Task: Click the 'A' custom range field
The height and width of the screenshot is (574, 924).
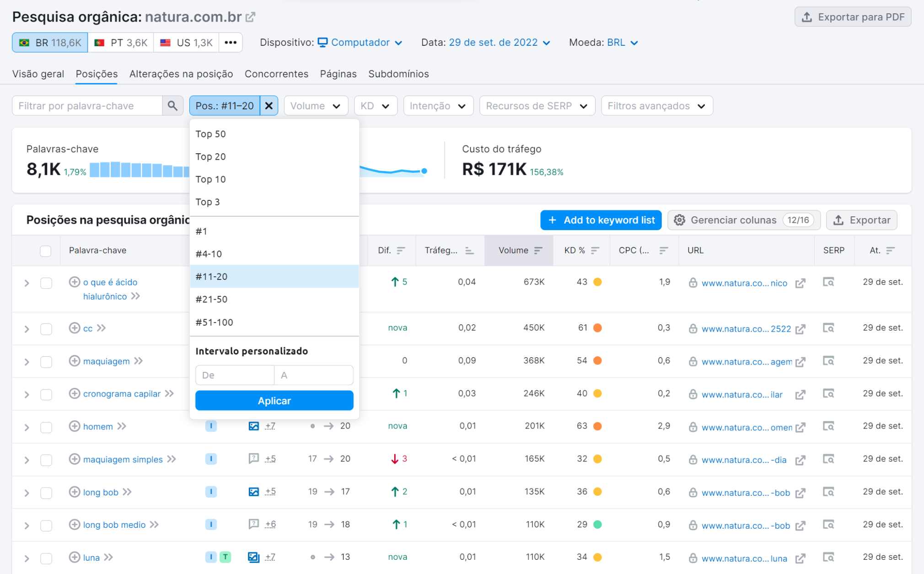Action: (x=314, y=375)
